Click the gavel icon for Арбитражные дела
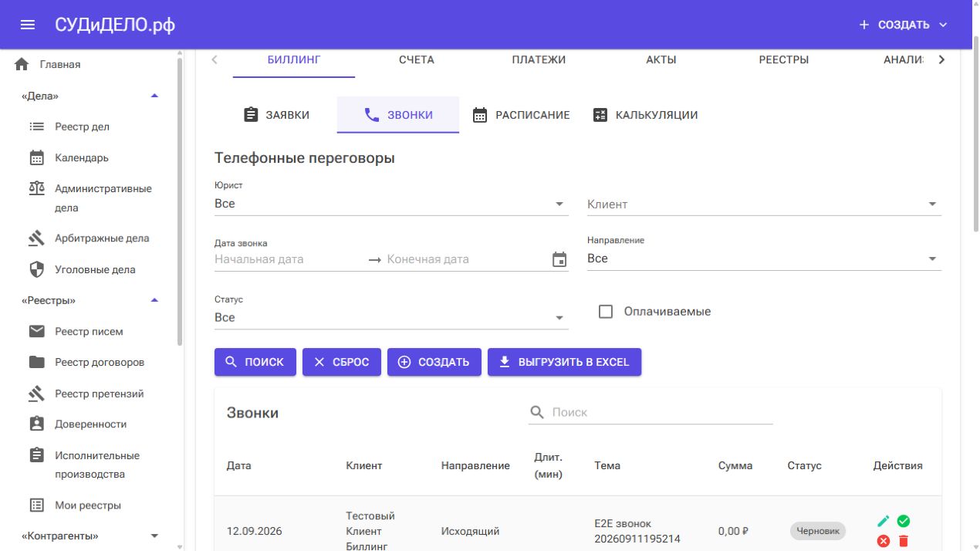Image resolution: width=980 pixels, height=551 pixels. 37,238
